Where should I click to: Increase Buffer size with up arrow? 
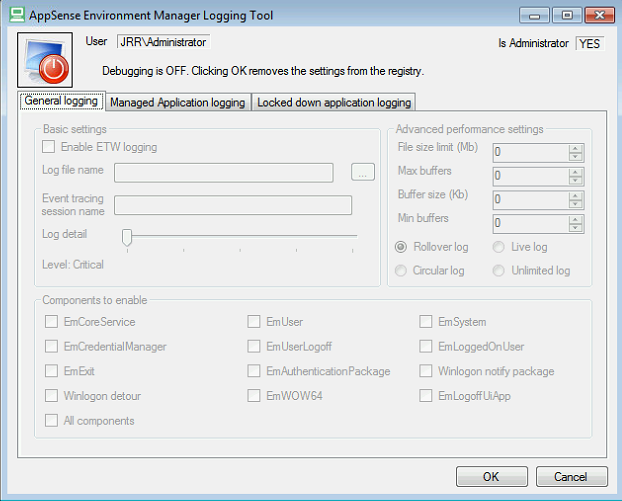tap(575, 196)
